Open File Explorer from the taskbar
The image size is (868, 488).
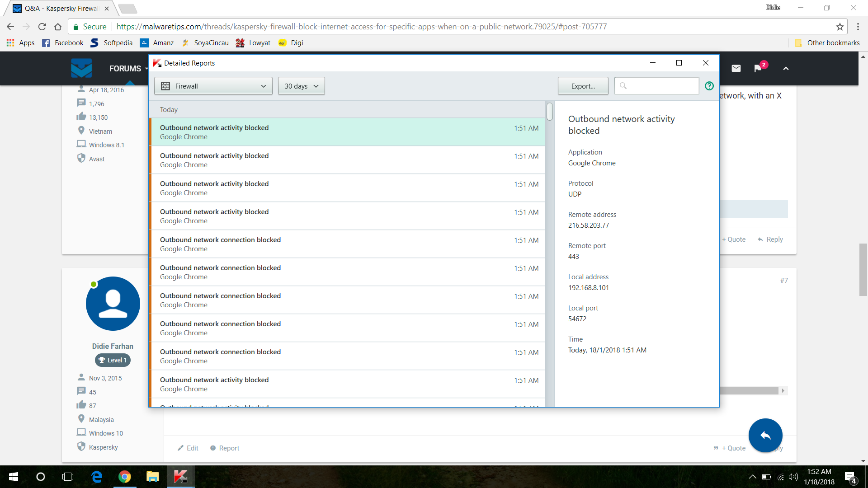[152, 476]
